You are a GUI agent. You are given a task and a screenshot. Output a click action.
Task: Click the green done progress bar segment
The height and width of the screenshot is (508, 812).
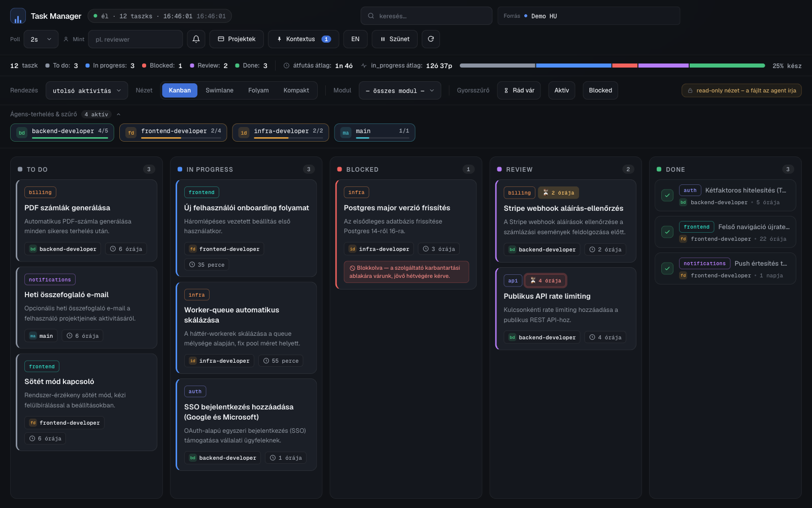pos(727,66)
